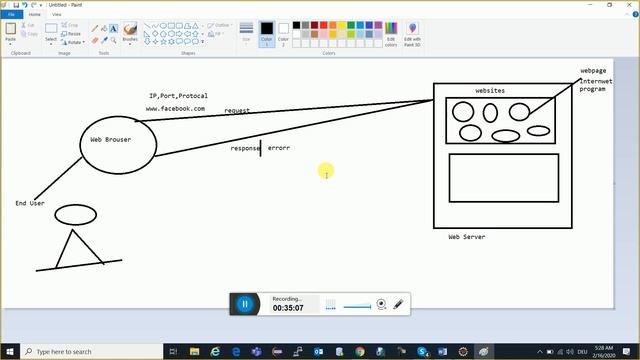
Task: Choose the right arrow shape
Action: pyautogui.click(x=179, y=33)
